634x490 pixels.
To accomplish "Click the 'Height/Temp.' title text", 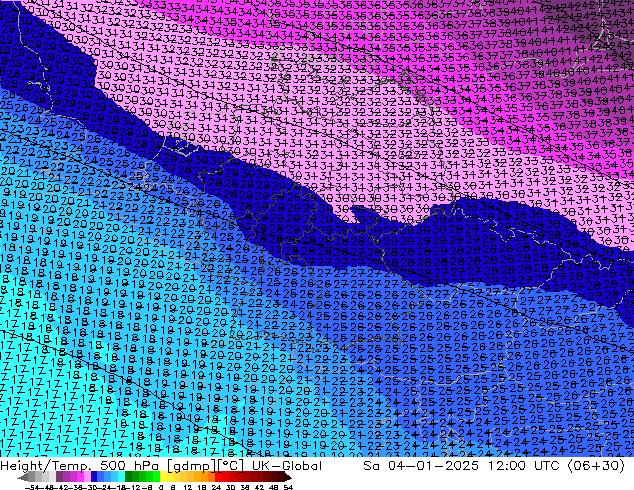I will point(46,466).
